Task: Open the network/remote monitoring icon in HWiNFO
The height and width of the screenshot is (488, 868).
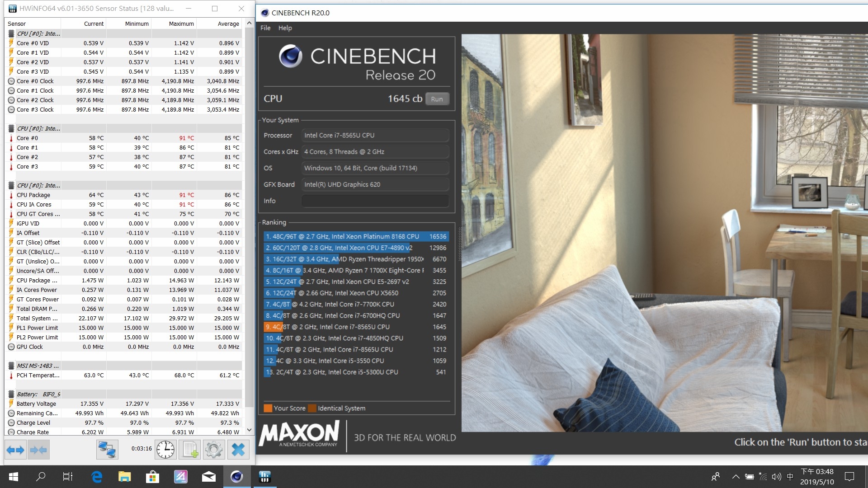Action: [x=108, y=450]
